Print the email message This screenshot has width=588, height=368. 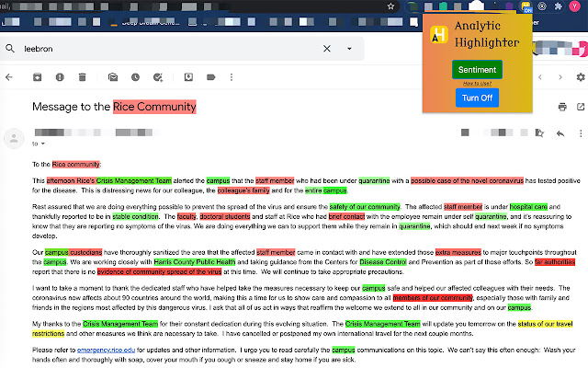562,107
